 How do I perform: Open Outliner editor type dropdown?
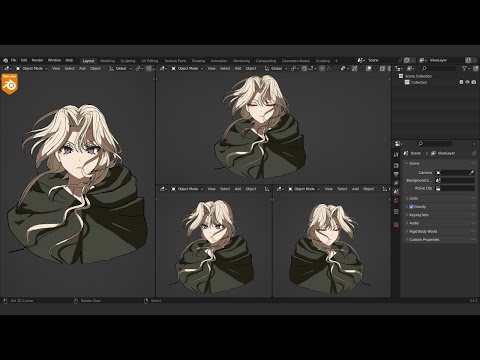(x=399, y=68)
